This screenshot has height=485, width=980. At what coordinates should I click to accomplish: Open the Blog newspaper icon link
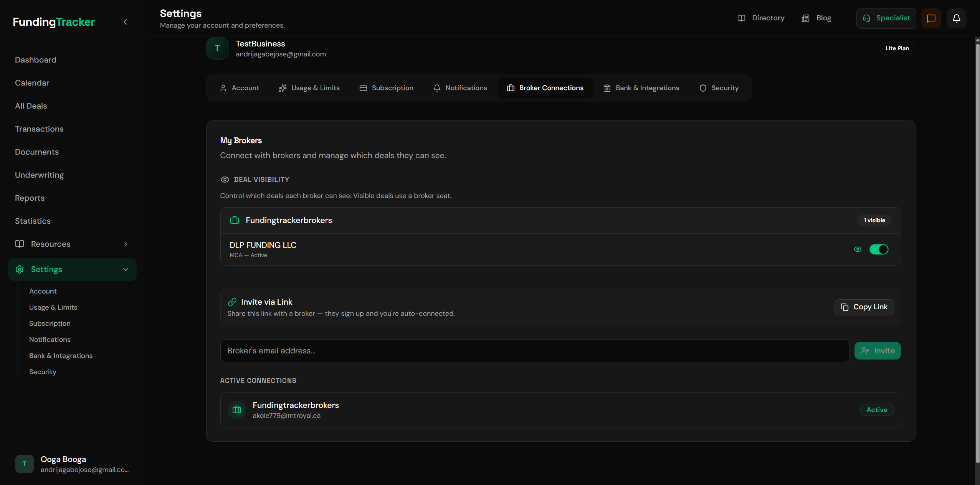816,18
